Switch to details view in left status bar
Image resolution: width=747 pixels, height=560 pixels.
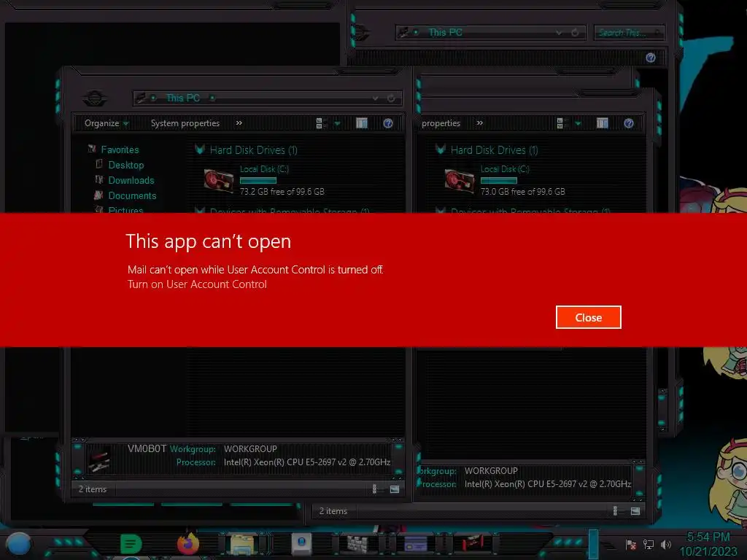click(x=374, y=489)
